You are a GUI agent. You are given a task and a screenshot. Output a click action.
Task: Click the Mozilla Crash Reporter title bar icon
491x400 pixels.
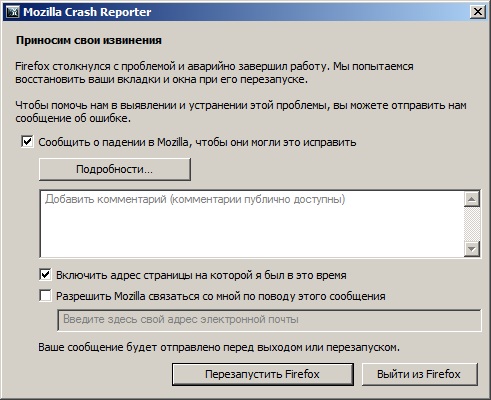(12, 12)
